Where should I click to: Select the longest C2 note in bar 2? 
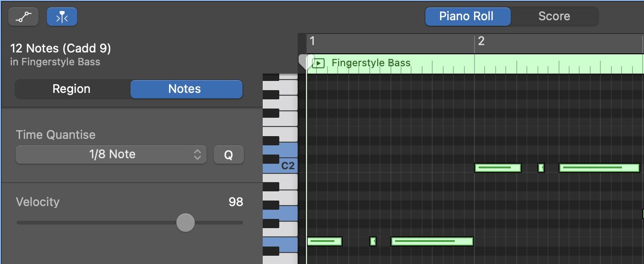click(599, 168)
